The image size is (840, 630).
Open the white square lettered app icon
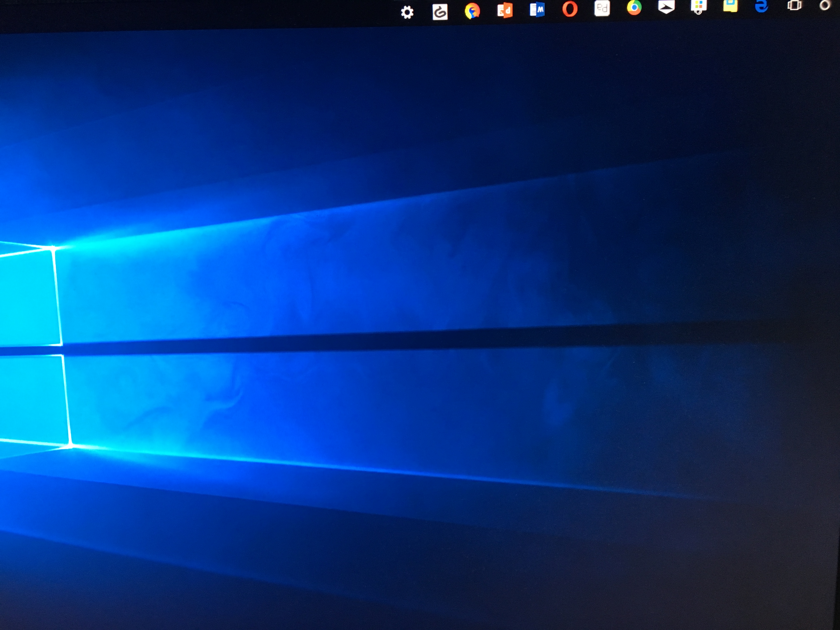(x=602, y=8)
